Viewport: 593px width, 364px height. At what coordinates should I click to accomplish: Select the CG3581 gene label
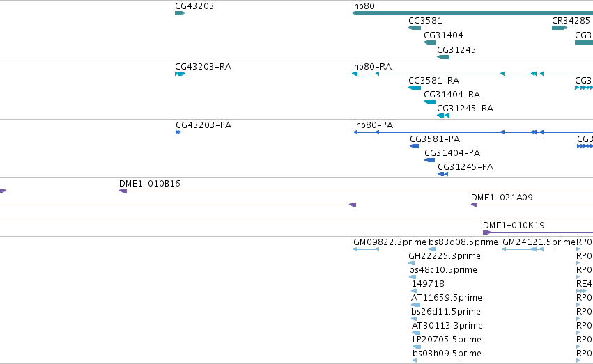425,21
